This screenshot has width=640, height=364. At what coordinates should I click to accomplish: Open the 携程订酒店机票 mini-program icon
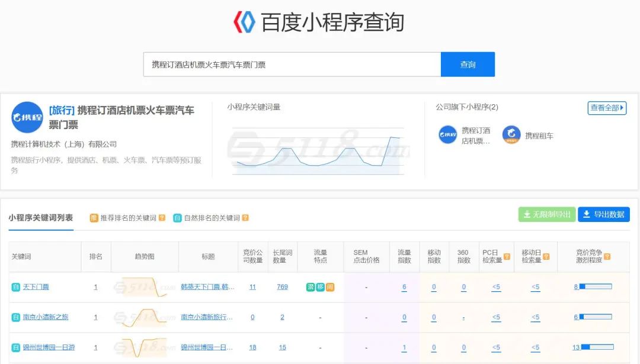pos(448,135)
